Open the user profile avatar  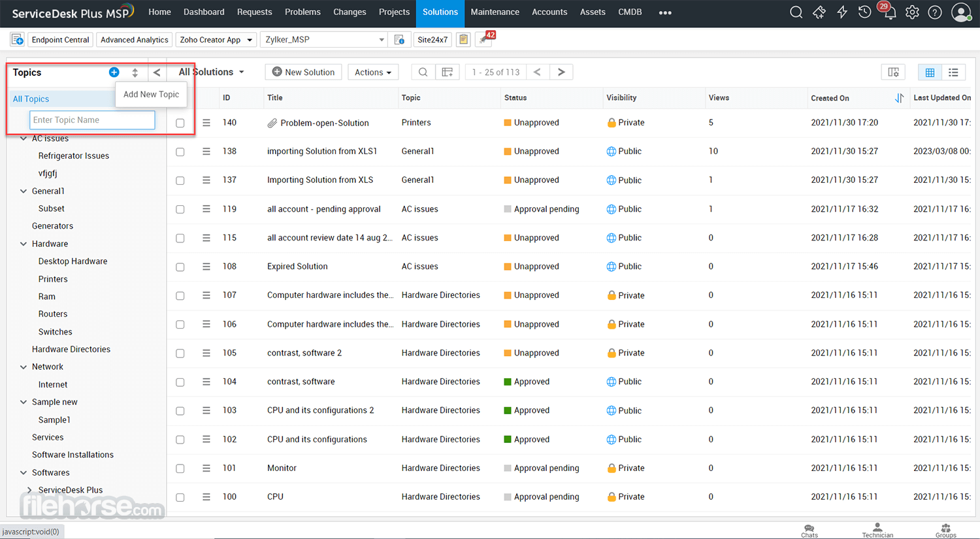pos(961,12)
